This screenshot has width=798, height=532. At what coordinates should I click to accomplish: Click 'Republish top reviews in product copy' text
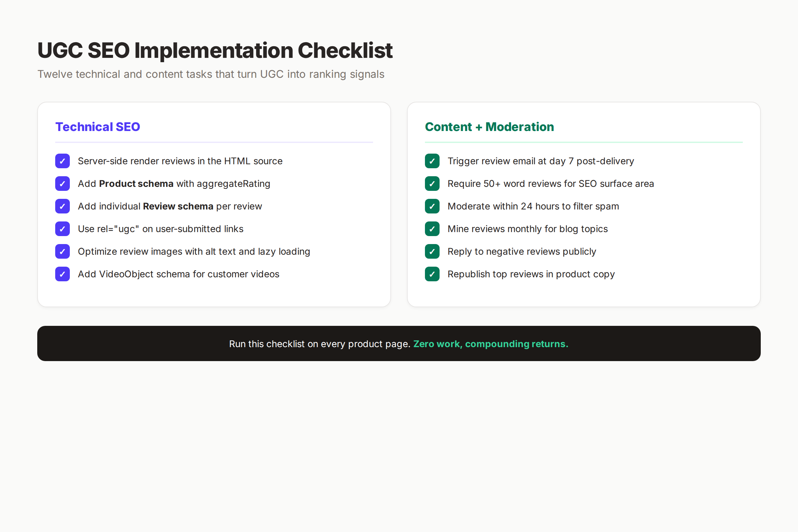pyautogui.click(x=531, y=274)
